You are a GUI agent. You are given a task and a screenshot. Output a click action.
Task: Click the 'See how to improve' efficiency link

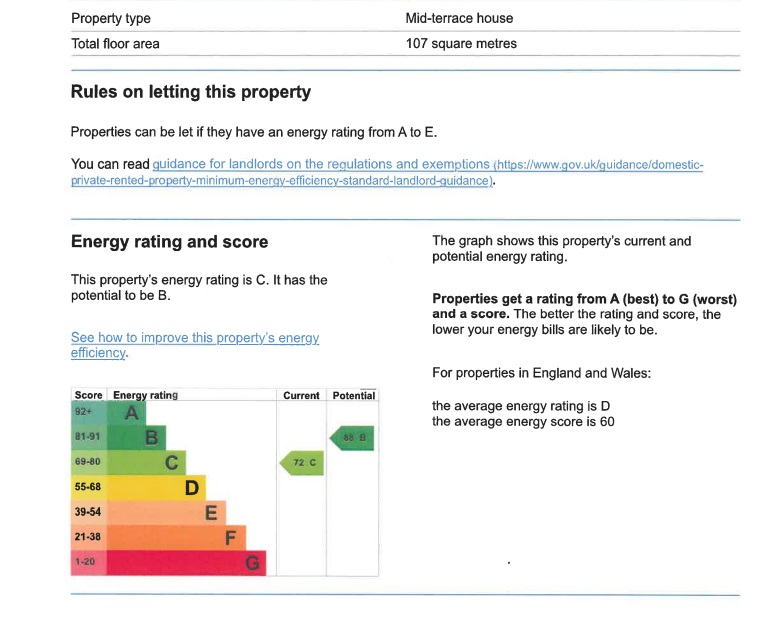point(195,338)
